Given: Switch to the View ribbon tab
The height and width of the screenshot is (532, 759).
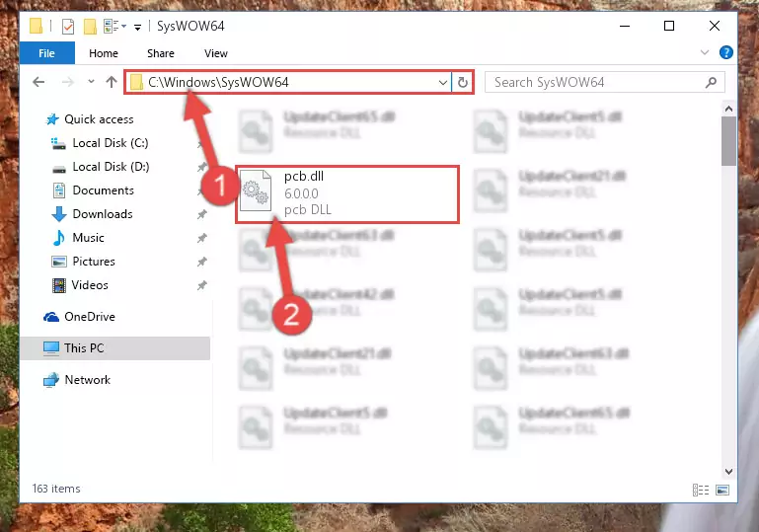Looking at the screenshot, I should point(216,53).
